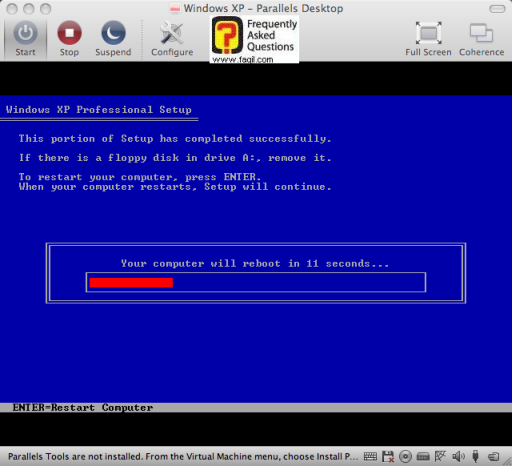The image size is (512, 466).
Task: Click the USB connector status icon
Action: pyautogui.click(x=476, y=456)
